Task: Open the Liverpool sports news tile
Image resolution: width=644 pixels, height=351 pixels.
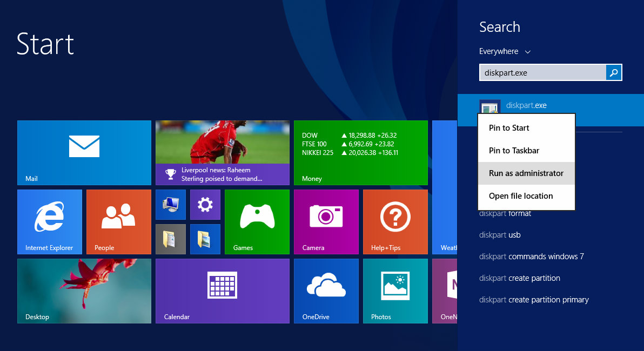Action: tap(223, 153)
